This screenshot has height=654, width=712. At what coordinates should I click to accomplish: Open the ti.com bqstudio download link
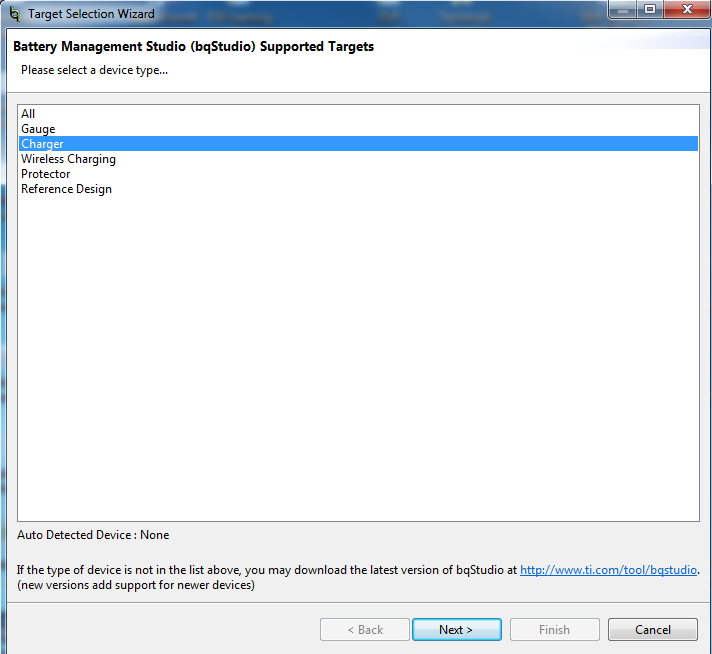click(608, 570)
